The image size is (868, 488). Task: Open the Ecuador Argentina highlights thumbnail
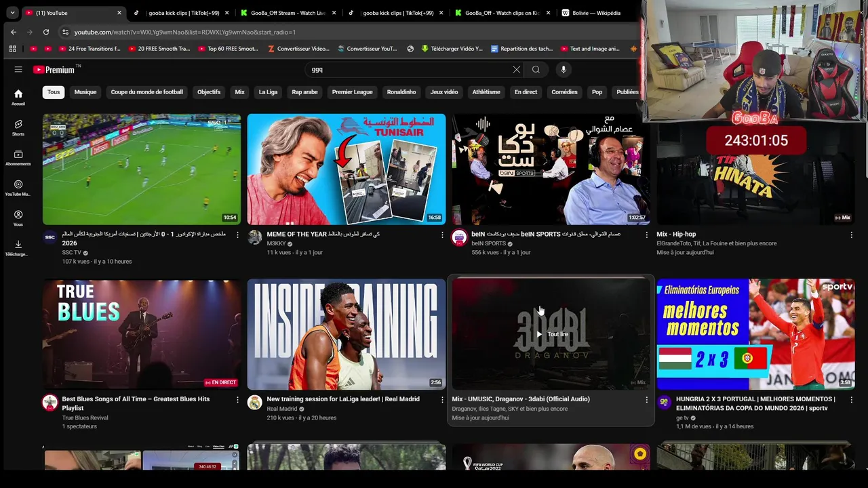[142, 169]
